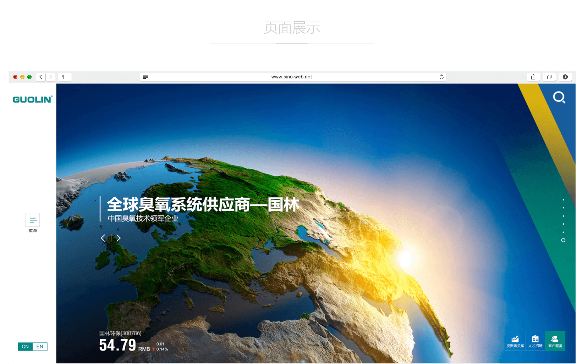Click the browser downloads icon

(565, 77)
